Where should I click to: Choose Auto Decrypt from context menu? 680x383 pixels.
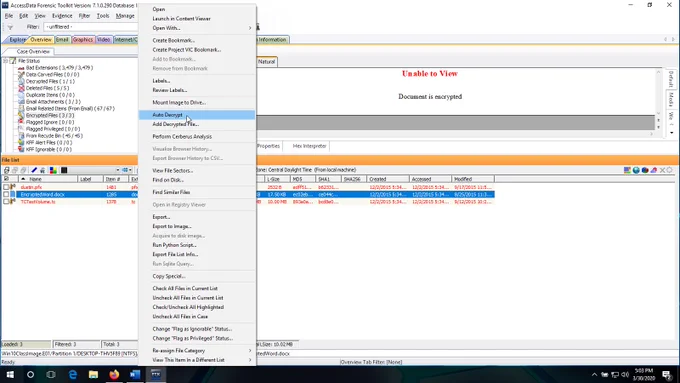click(197, 115)
